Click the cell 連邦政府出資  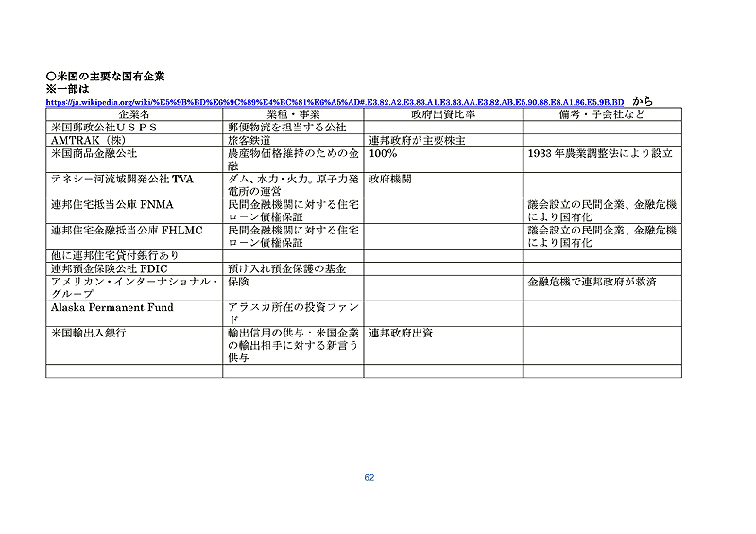point(443,345)
